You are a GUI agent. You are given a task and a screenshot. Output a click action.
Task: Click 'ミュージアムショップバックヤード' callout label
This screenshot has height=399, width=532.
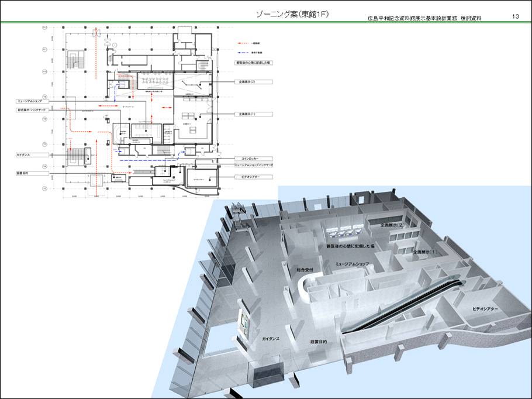click(x=254, y=165)
